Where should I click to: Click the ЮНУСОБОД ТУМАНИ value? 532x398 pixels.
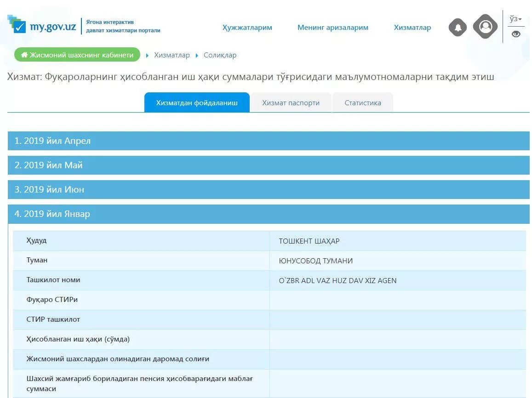coord(315,261)
